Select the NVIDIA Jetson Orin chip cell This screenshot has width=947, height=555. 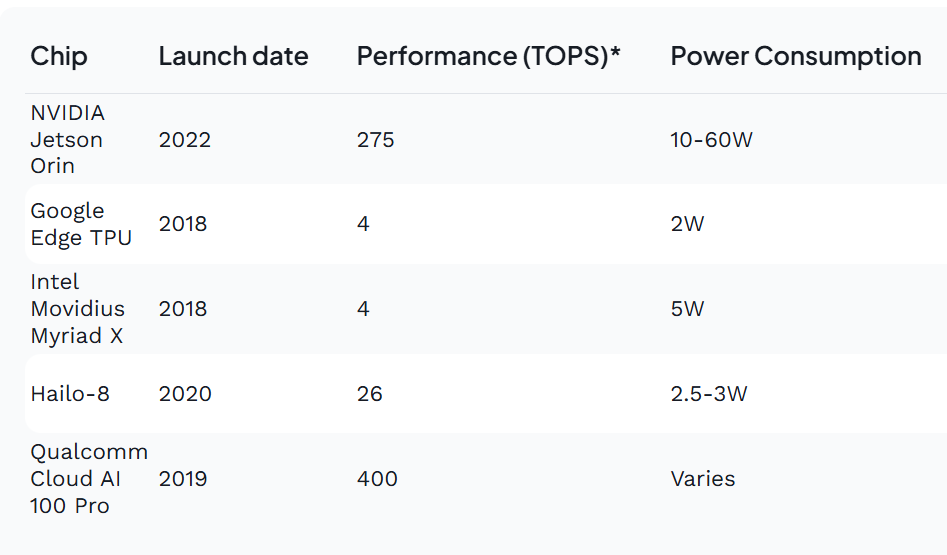67,140
